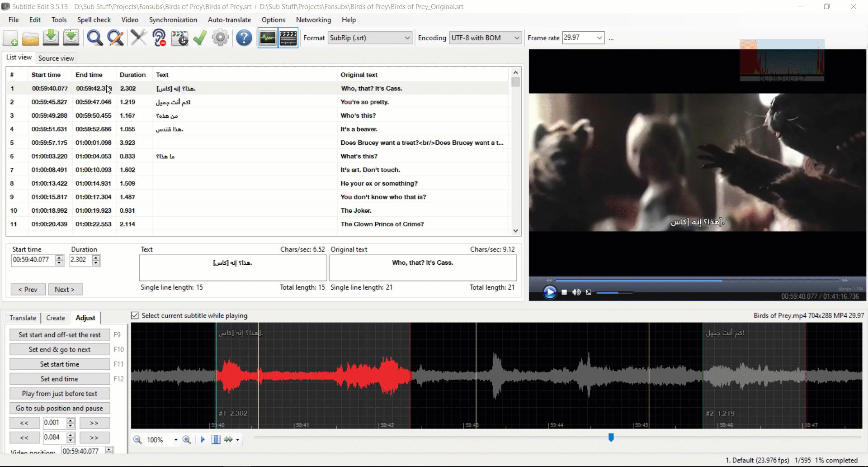The width and height of the screenshot is (868, 467).
Task: Click waveform play selection blue triangle
Action: (203, 439)
